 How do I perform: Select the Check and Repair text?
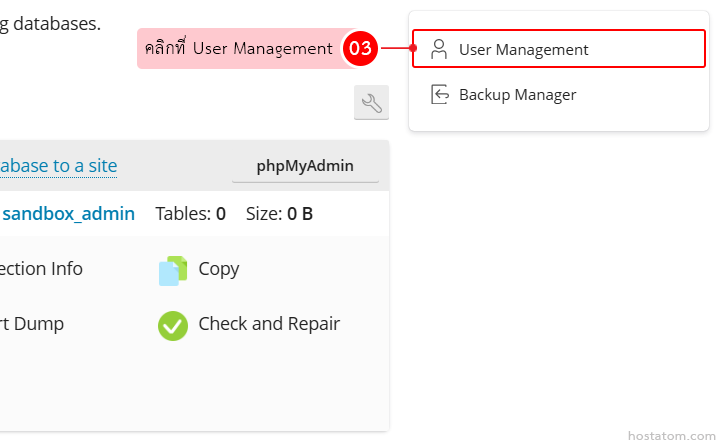pyautogui.click(x=269, y=324)
